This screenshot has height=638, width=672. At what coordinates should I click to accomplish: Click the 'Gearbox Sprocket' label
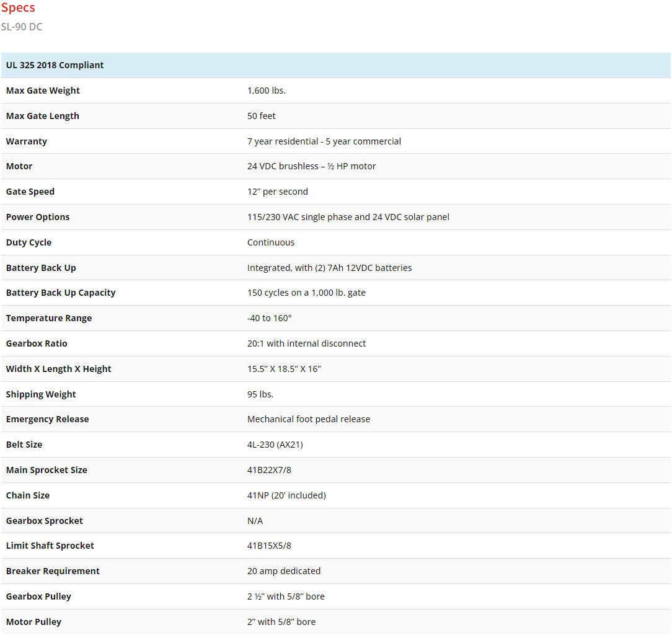(x=44, y=521)
